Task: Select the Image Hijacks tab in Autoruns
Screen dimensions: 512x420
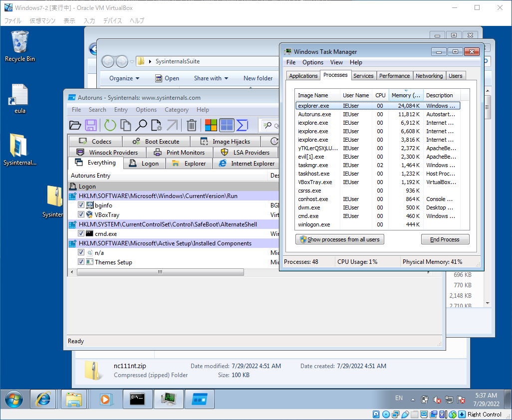Action: pyautogui.click(x=225, y=142)
